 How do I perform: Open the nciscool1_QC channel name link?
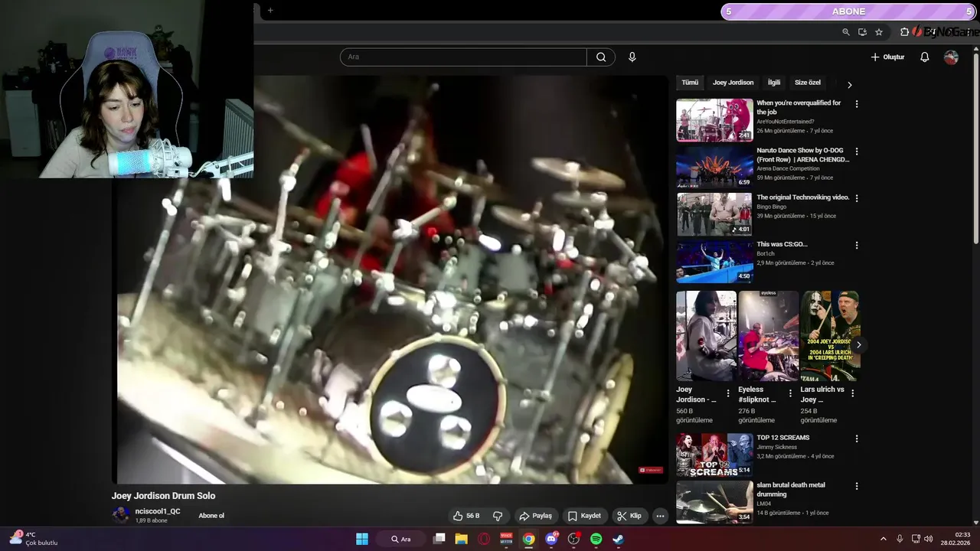pos(158,511)
